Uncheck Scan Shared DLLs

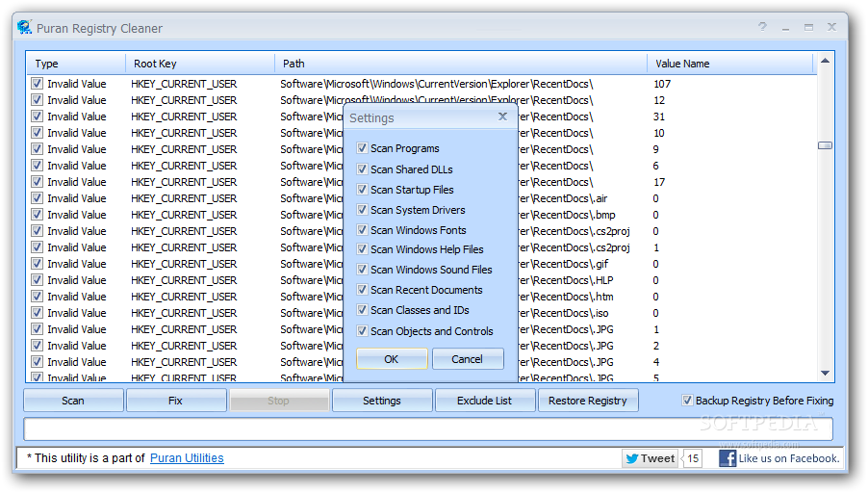point(362,169)
